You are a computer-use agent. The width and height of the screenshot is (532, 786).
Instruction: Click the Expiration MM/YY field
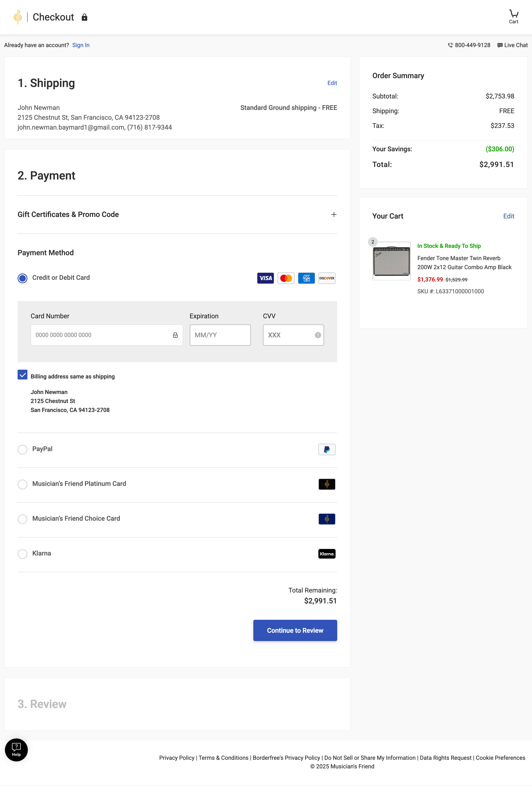coord(220,335)
